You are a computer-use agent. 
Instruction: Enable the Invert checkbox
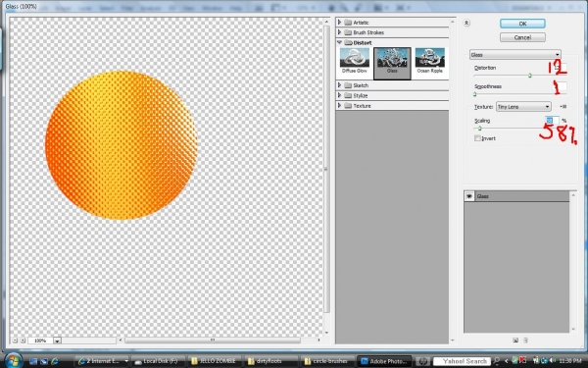click(x=477, y=138)
